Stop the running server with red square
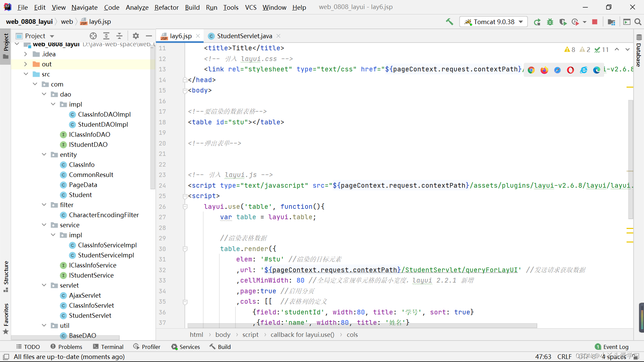 point(595,22)
